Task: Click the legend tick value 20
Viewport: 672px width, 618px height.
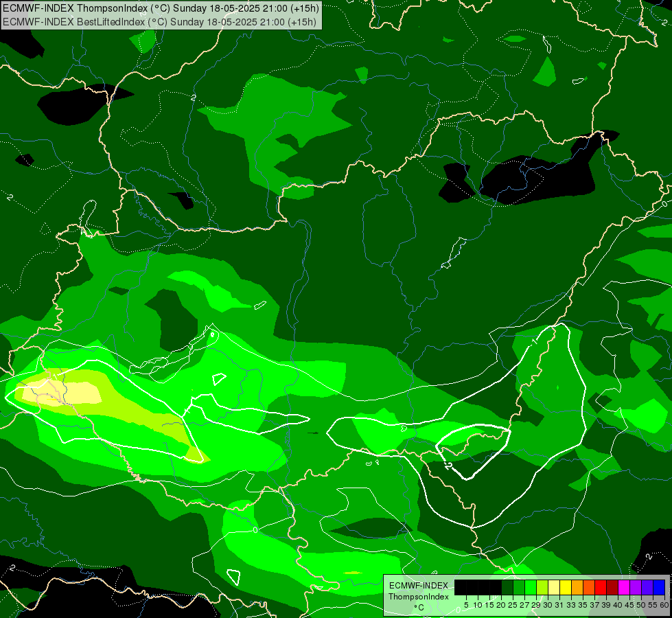Action: tap(501, 605)
